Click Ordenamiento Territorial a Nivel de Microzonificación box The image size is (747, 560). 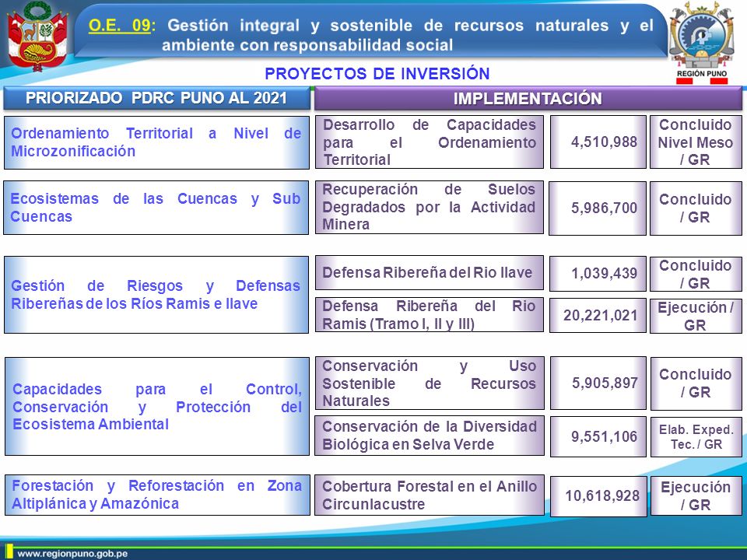[x=156, y=142]
